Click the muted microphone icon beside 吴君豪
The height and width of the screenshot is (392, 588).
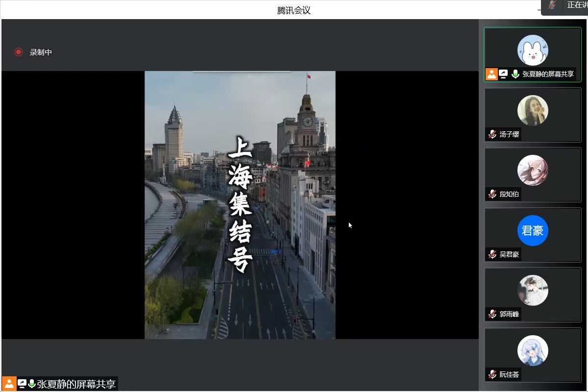492,254
